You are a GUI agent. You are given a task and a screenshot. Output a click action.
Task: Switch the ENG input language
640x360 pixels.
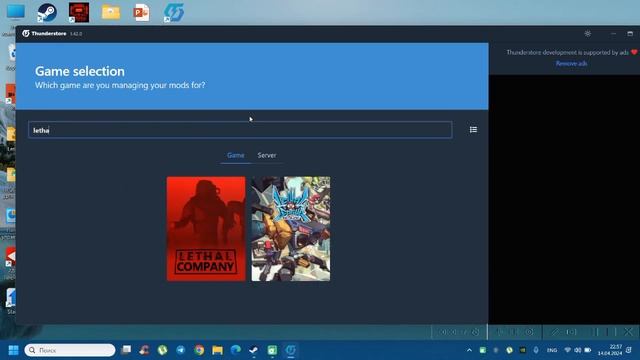pos(552,350)
